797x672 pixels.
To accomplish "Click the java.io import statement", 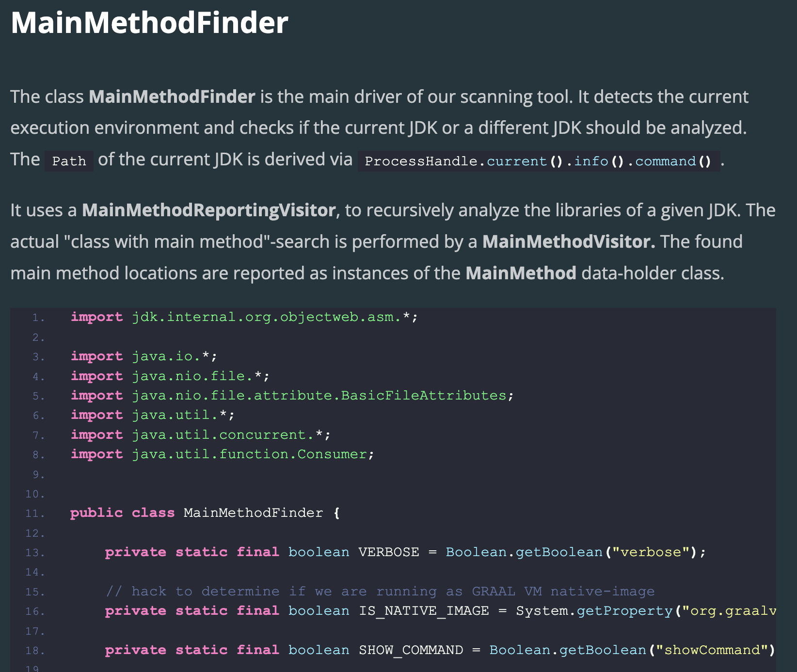I will (x=144, y=356).
